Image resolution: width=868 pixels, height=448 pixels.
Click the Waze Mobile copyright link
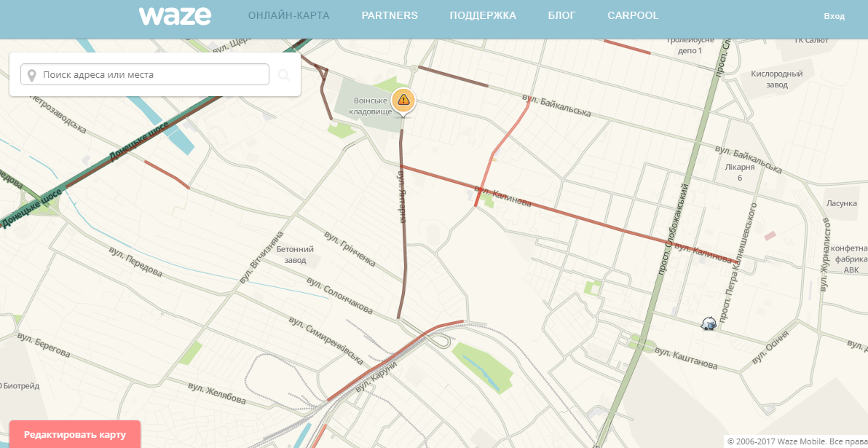pyautogui.click(x=783, y=441)
